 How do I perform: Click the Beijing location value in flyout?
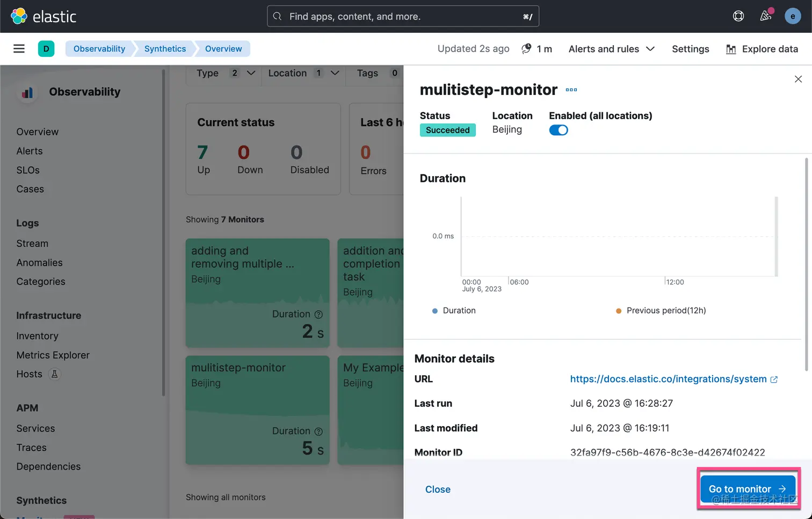pyautogui.click(x=507, y=129)
